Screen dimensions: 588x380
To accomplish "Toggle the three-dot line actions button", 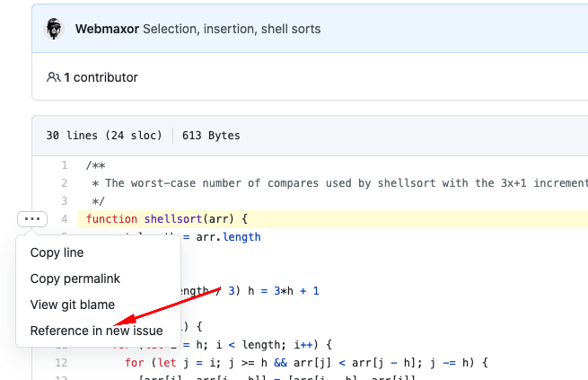I will coord(32,218).
